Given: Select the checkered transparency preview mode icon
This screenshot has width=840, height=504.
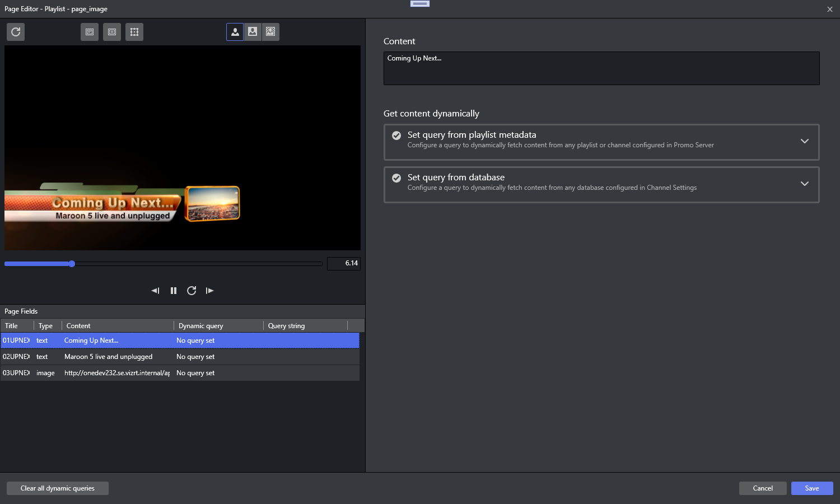Looking at the screenshot, I should (x=270, y=32).
